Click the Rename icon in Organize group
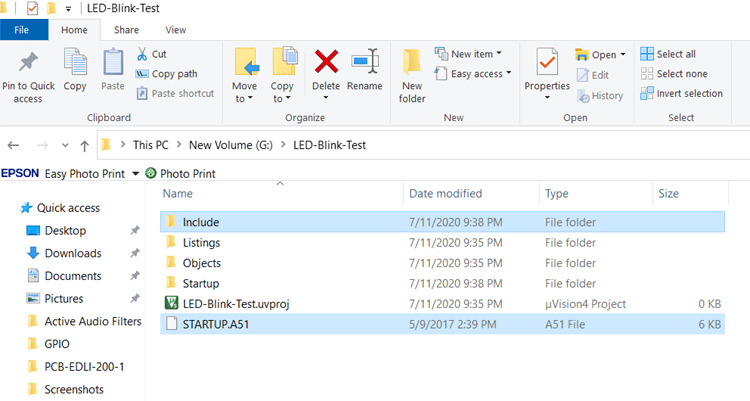 (x=364, y=62)
